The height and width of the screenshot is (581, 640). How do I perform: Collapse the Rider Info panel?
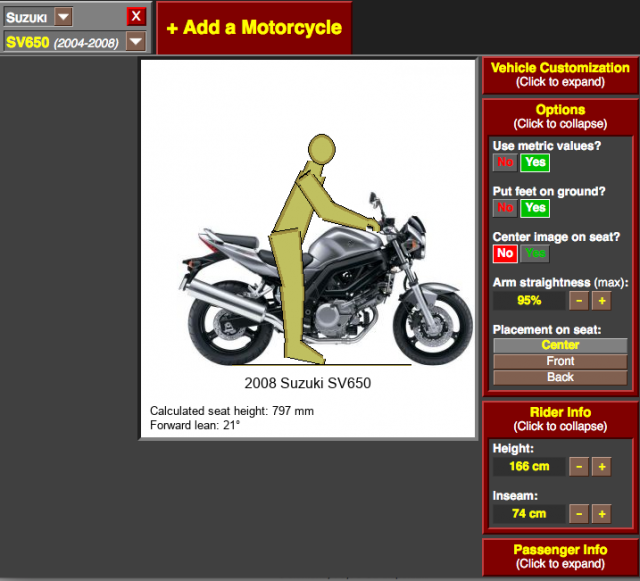(x=560, y=419)
